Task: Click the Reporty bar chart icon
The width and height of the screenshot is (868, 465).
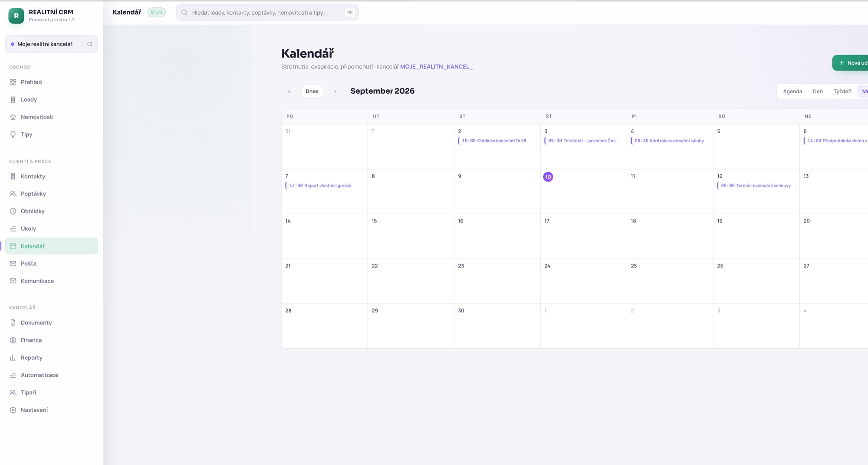Action: tap(13, 358)
